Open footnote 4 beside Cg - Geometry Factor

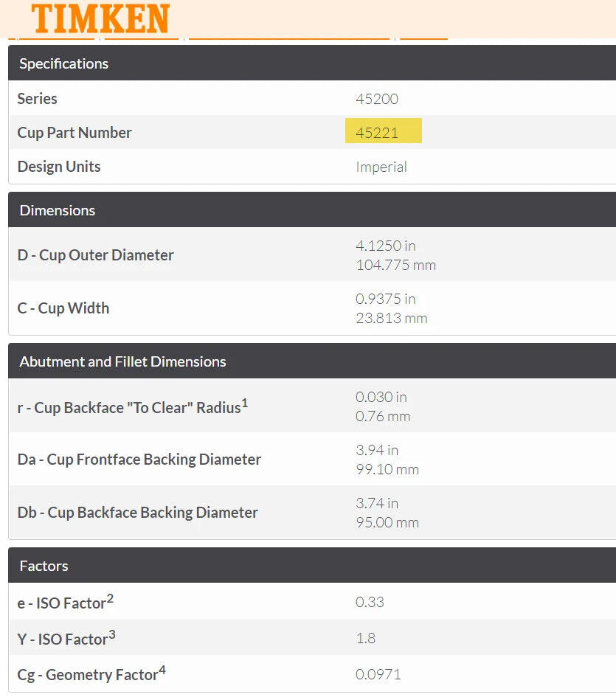tap(162, 670)
